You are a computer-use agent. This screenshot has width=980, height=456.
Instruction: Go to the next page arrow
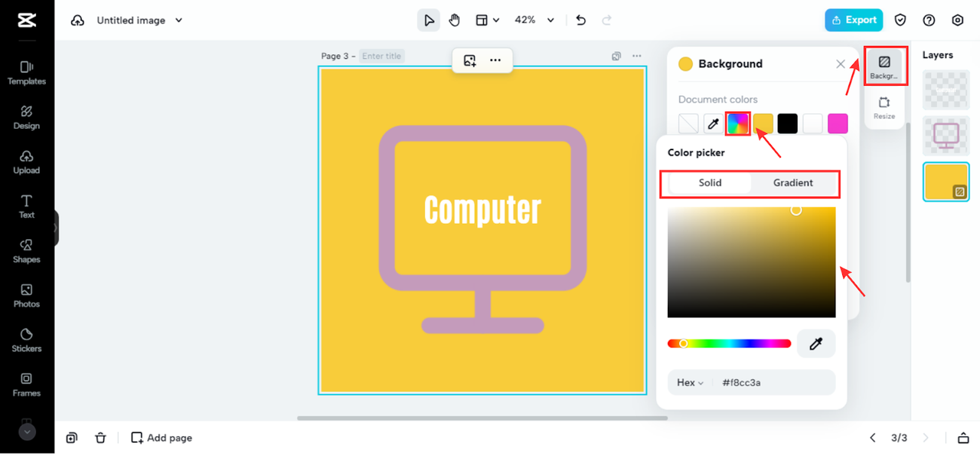926,438
